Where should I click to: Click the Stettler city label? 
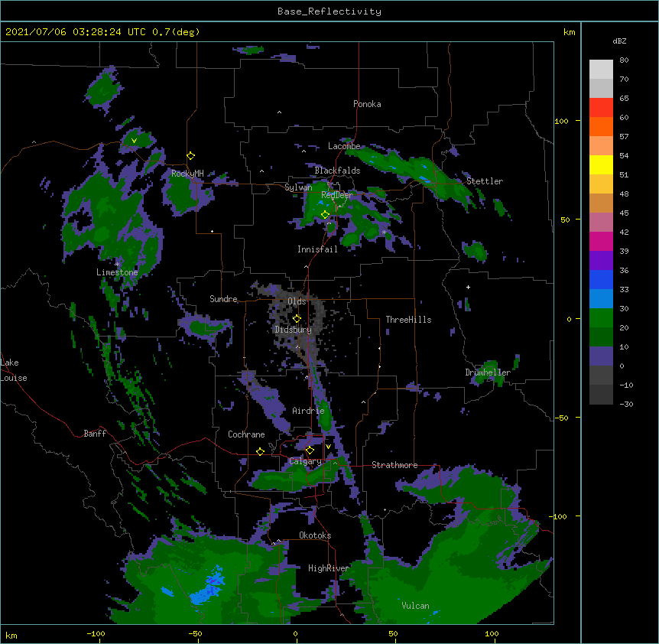[x=485, y=181]
